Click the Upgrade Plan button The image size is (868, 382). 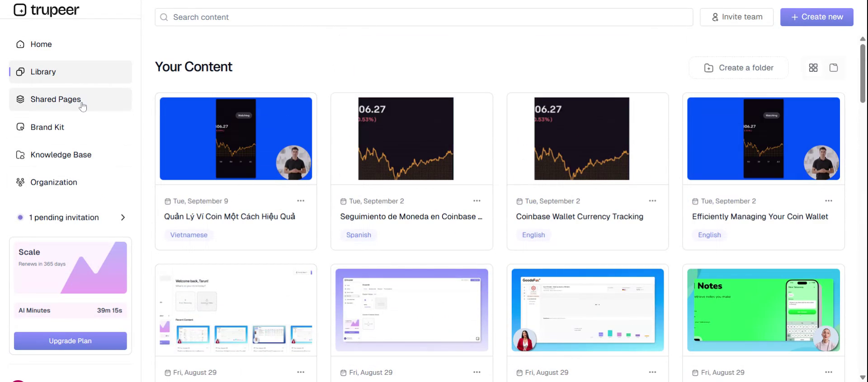click(x=70, y=341)
